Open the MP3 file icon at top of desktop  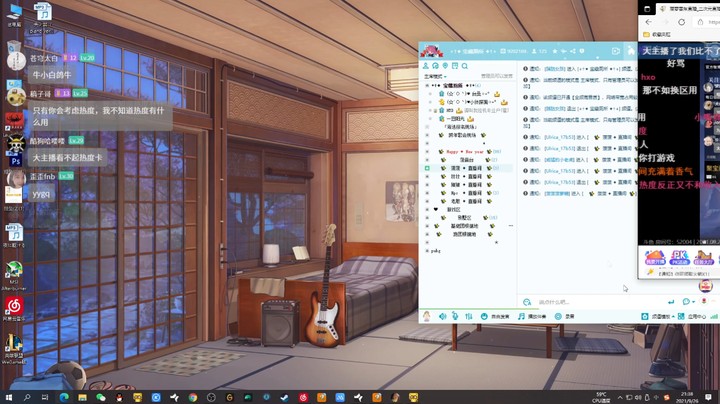[42, 17]
